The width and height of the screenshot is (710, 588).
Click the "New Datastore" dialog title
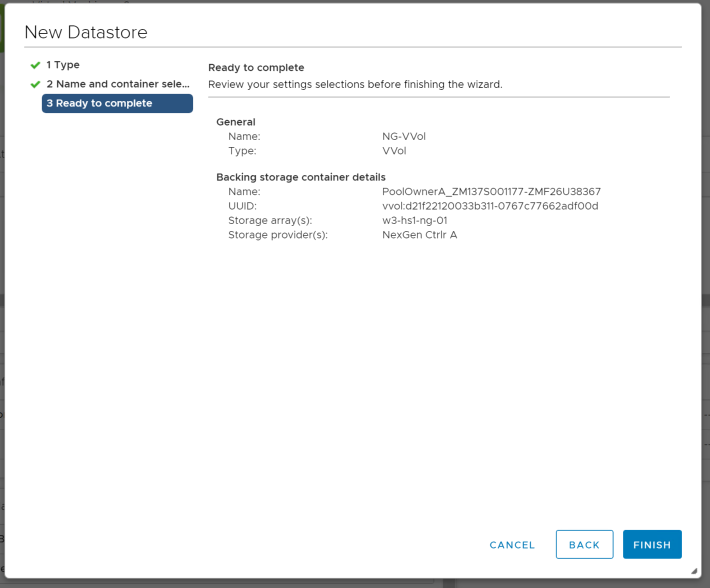[86, 32]
